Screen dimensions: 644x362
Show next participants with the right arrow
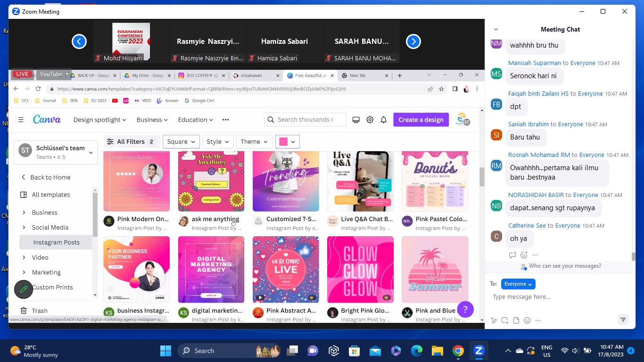(413, 41)
